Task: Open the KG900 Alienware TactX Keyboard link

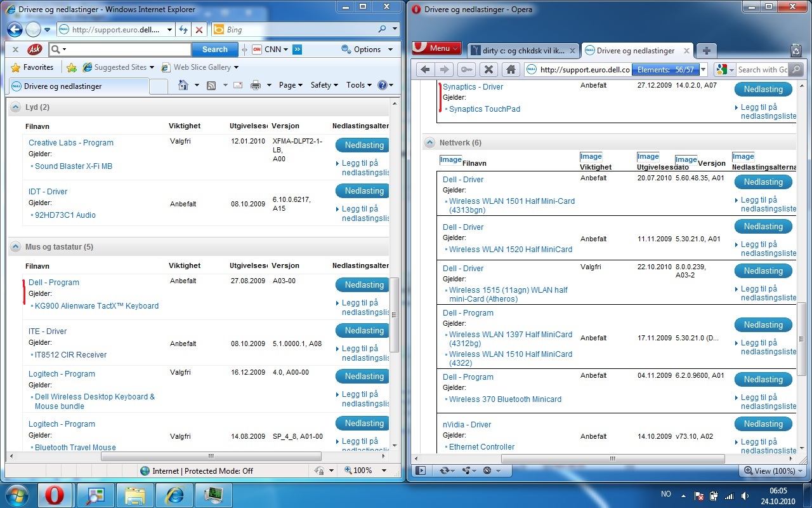Action: point(97,306)
